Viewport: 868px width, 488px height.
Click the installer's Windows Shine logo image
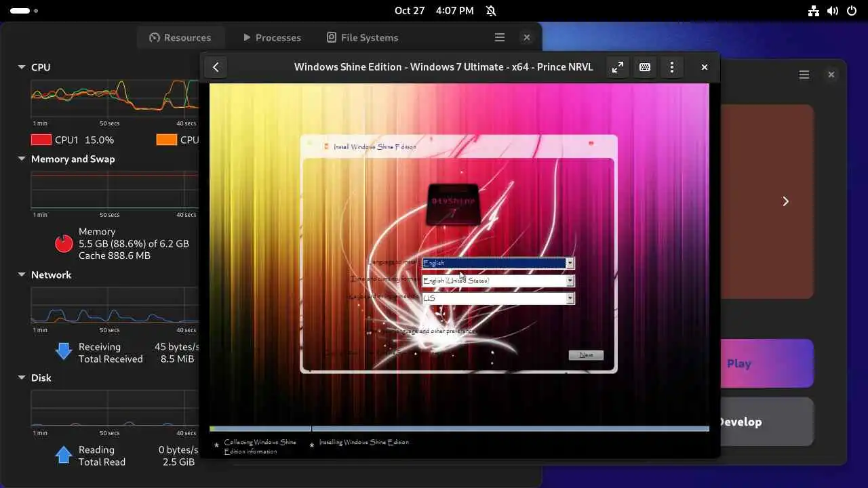tap(453, 203)
